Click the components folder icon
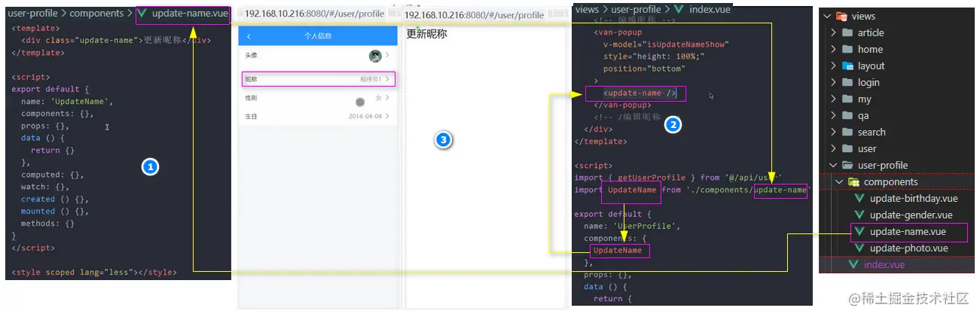 tap(853, 182)
